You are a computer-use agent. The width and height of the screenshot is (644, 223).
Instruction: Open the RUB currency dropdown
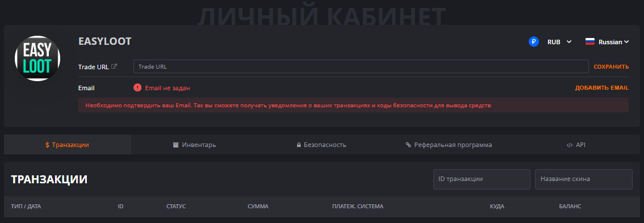tap(559, 42)
